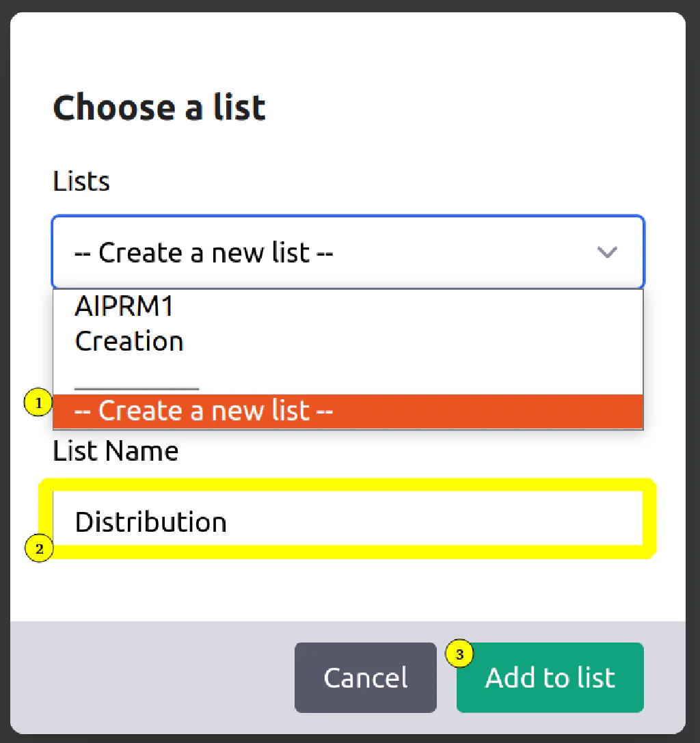Select the highlighted "-- Create a new list --" option
The height and width of the screenshot is (743, 700).
coord(348,410)
